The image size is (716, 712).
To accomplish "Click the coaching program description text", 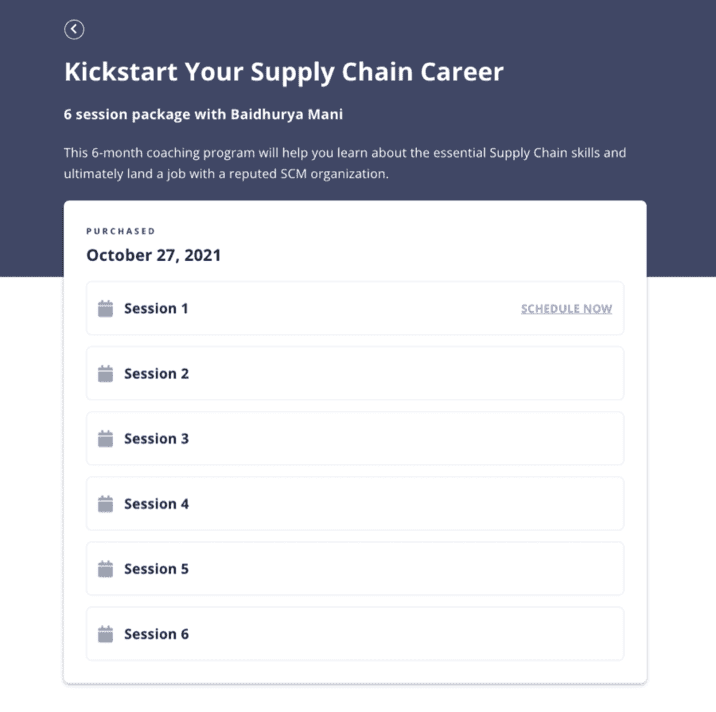I will click(345, 163).
